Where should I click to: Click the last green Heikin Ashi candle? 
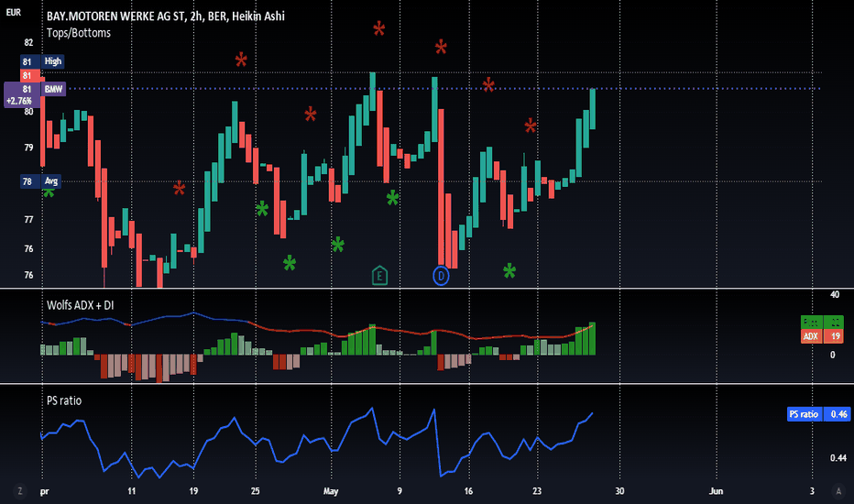tap(593, 108)
